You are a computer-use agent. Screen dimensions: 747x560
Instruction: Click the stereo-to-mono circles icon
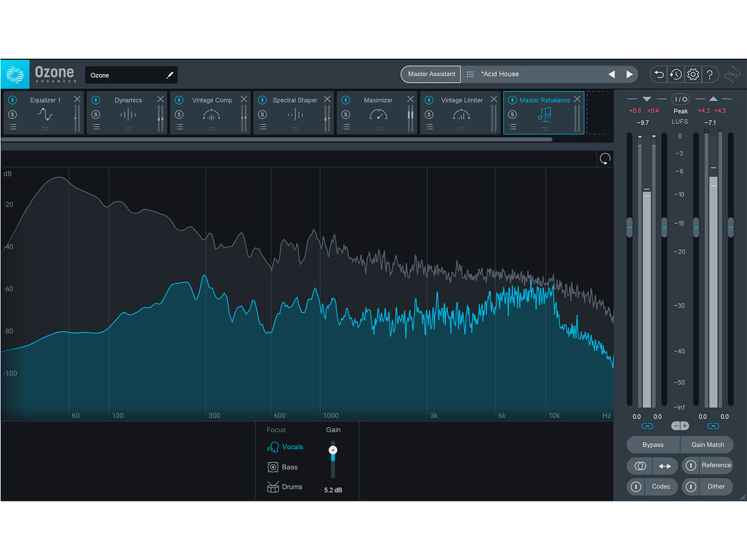point(640,466)
